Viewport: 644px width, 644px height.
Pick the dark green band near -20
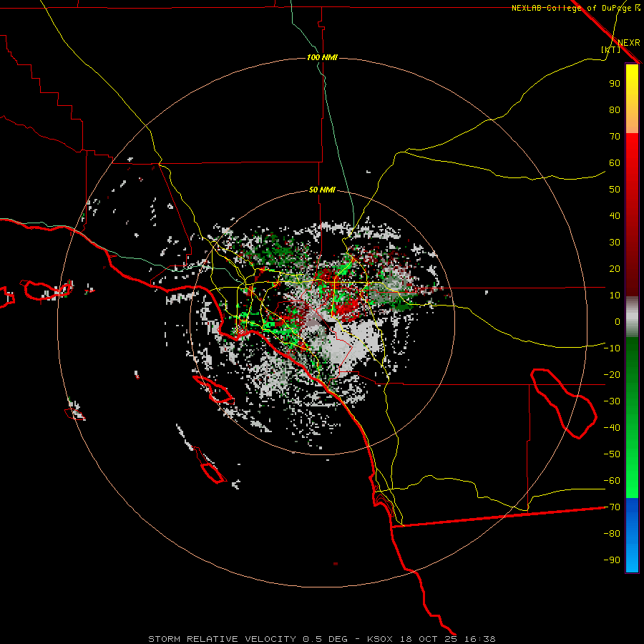tap(632, 370)
